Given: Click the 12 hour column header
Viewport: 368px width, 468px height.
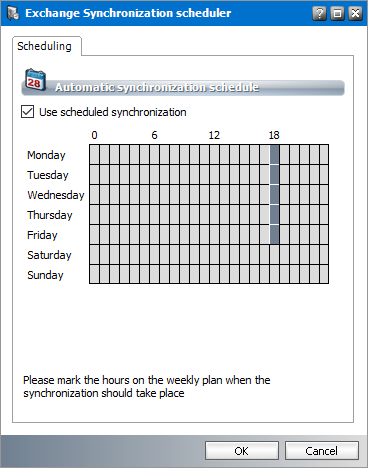Looking at the screenshot, I should point(214,135).
